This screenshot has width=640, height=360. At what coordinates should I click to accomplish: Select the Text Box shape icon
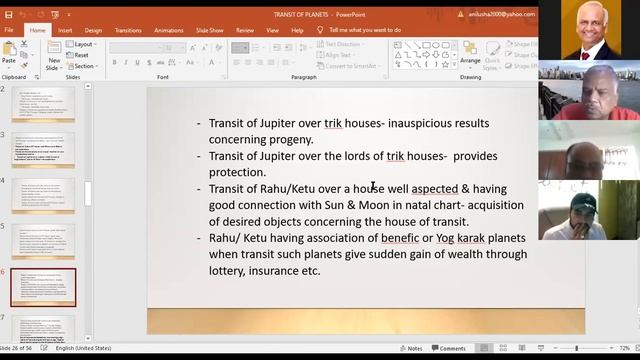[398, 45]
